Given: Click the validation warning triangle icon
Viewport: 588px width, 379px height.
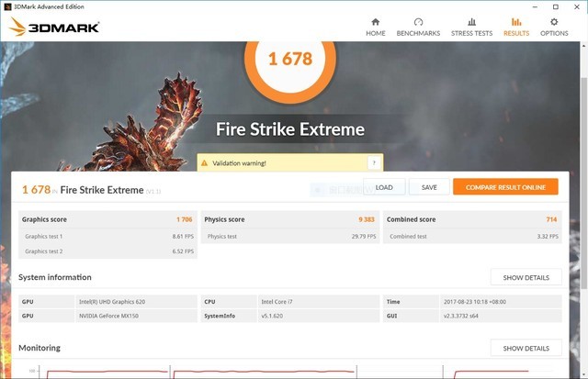Looking at the screenshot, I should (204, 163).
